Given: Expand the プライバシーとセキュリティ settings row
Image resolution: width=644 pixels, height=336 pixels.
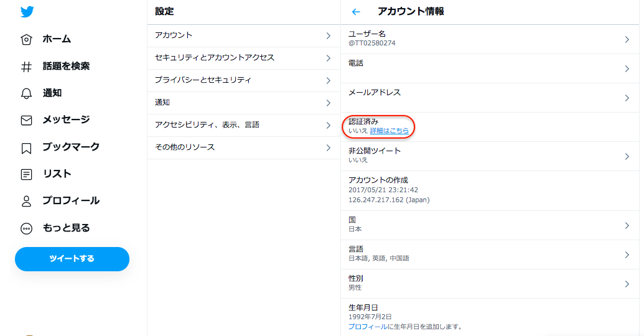Looking at the screenshot, I should pos(243,80).
